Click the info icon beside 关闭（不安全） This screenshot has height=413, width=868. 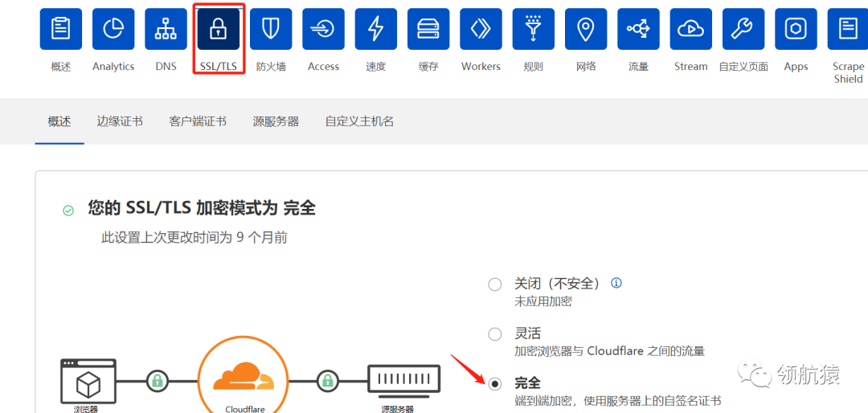pyautogui.click(x=616, y=283)
